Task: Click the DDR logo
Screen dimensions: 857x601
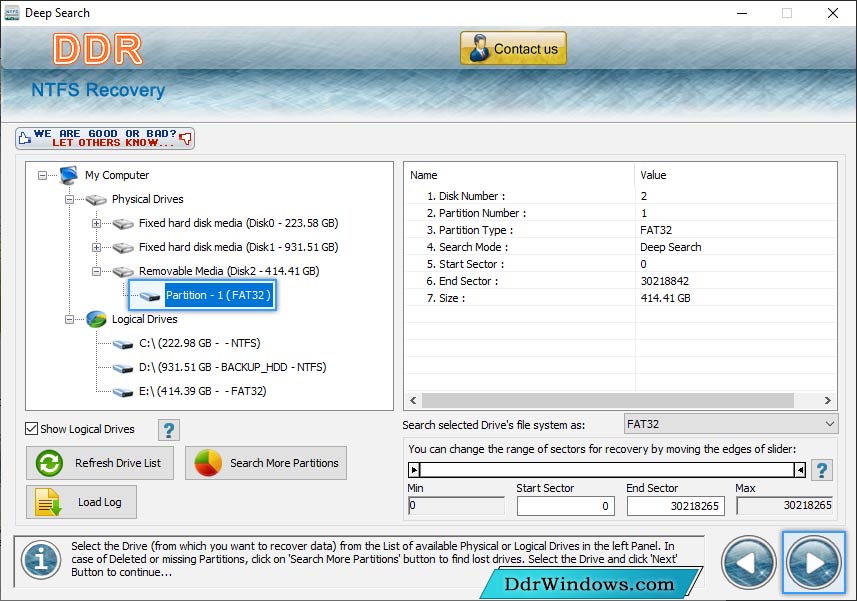Action: click(97, 49)
